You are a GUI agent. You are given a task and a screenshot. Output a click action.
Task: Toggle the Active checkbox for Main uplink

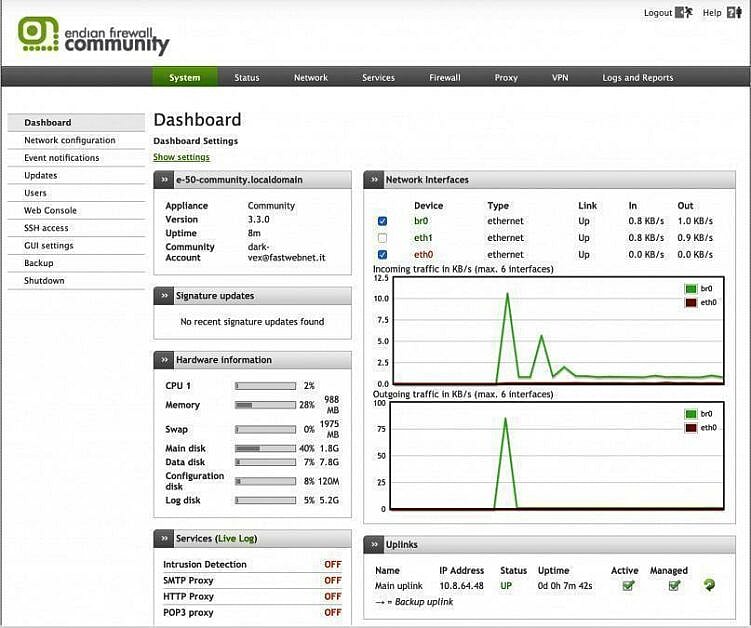[x=628, y=585]
